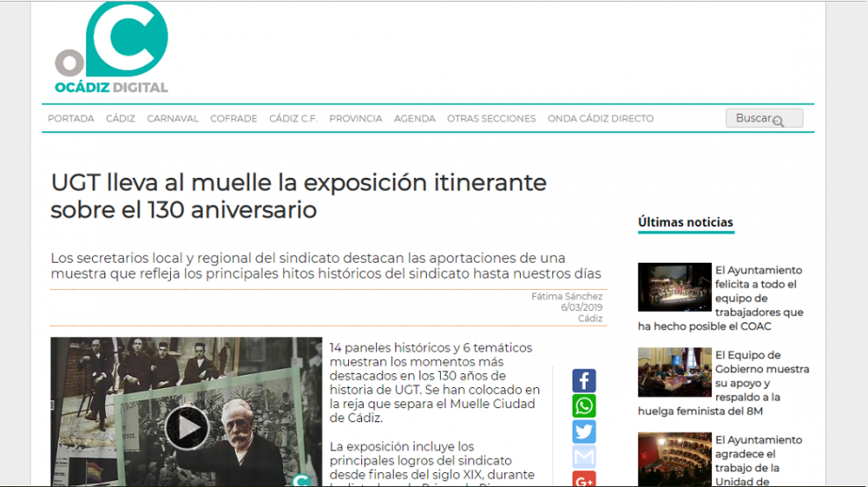Click the Equipo de Gobierno thumbnail

click(x=674, y=372)
